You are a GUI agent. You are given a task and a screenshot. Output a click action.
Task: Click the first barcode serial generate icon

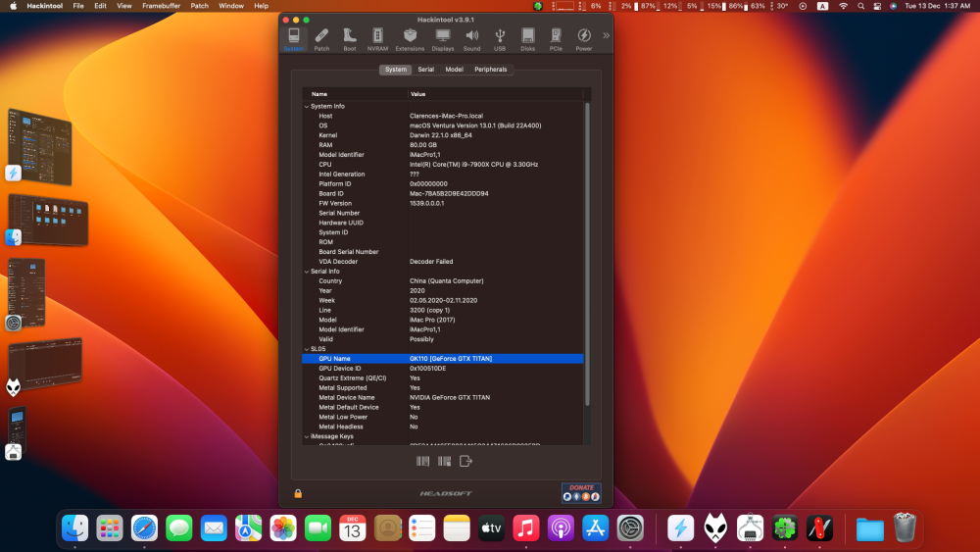pos(423,462)
